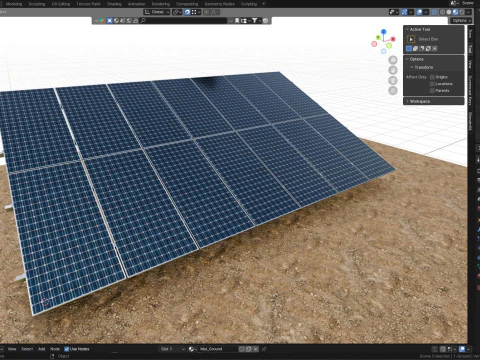Click the Select Box tool icon
This screenshot has width=480, height=360.
411,39
